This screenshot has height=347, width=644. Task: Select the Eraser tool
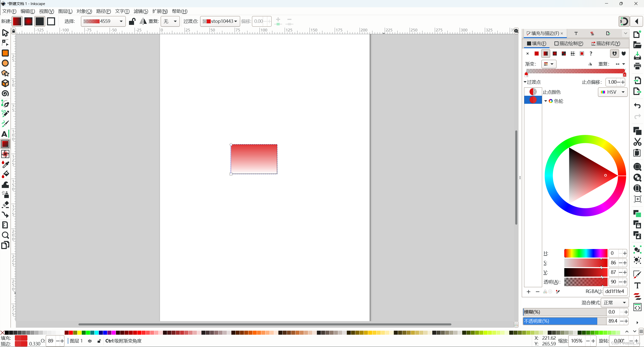[5, 205]
